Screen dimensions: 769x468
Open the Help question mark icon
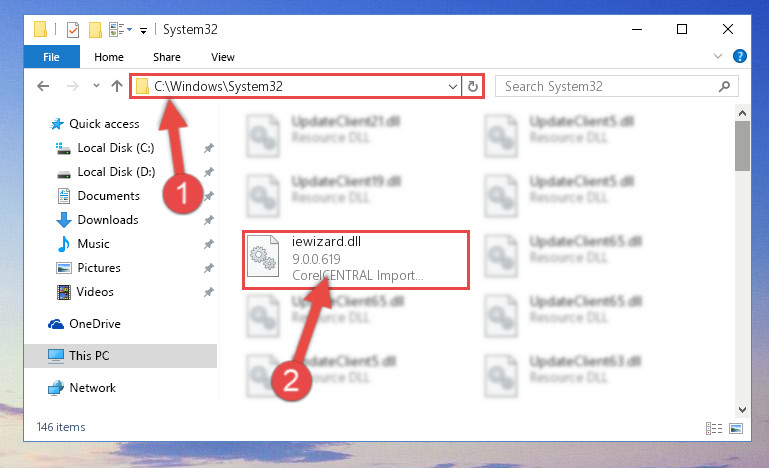[x=740, y=56]
